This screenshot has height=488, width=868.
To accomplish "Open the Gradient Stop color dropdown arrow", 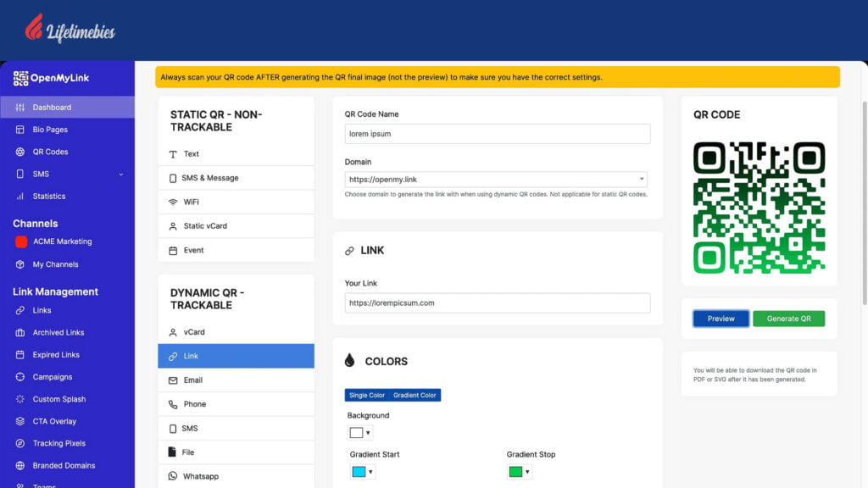I will 527,472.
